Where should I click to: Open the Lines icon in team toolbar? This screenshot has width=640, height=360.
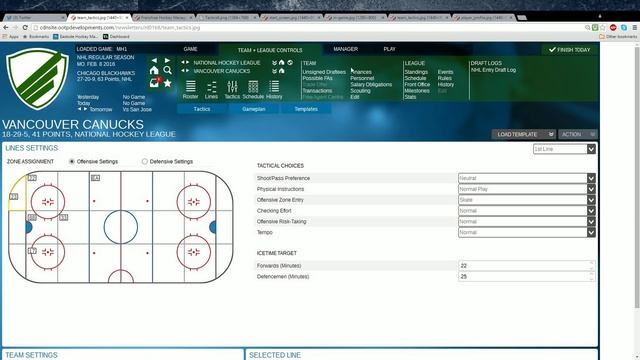coord(211,90)
